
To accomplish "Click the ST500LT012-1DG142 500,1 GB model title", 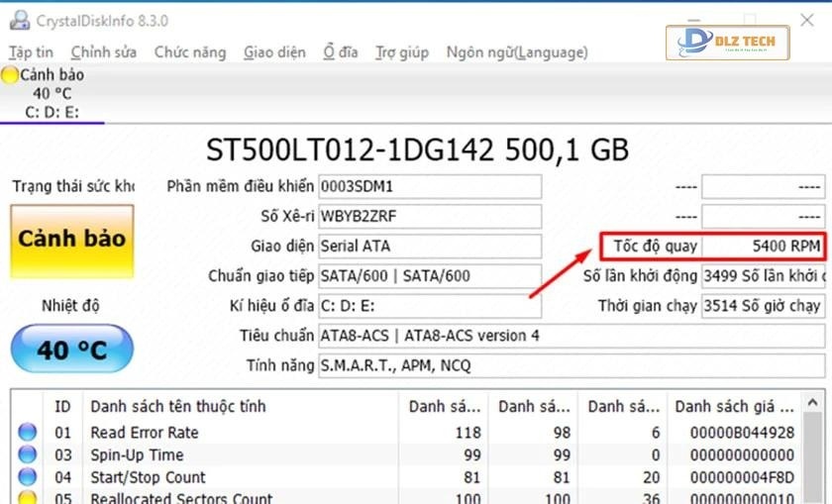I will tap(417, 150).
